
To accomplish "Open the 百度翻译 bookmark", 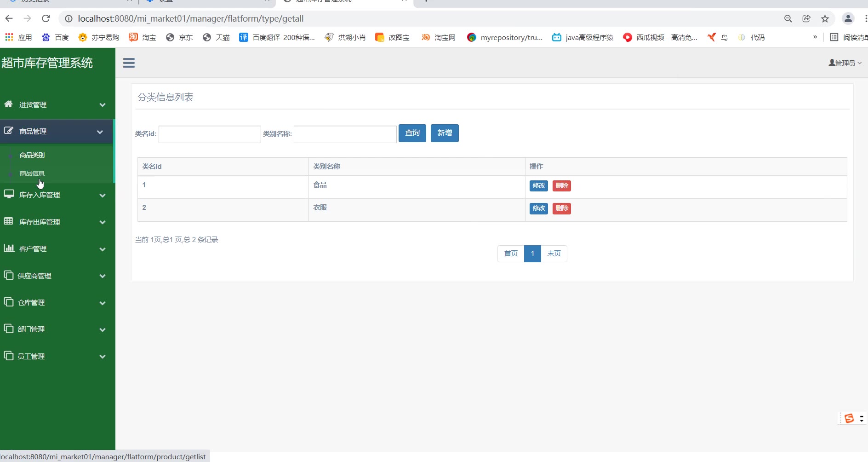I will (x=277, y=37).
